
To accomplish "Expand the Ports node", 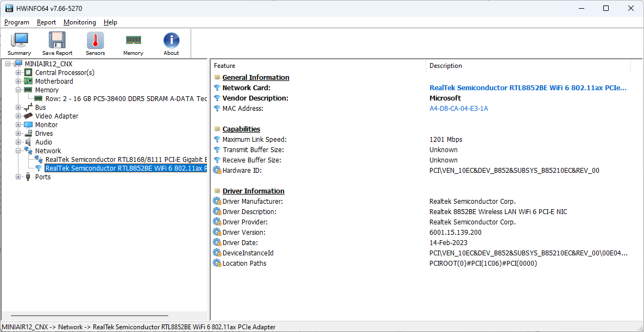I will pos(18,177).
